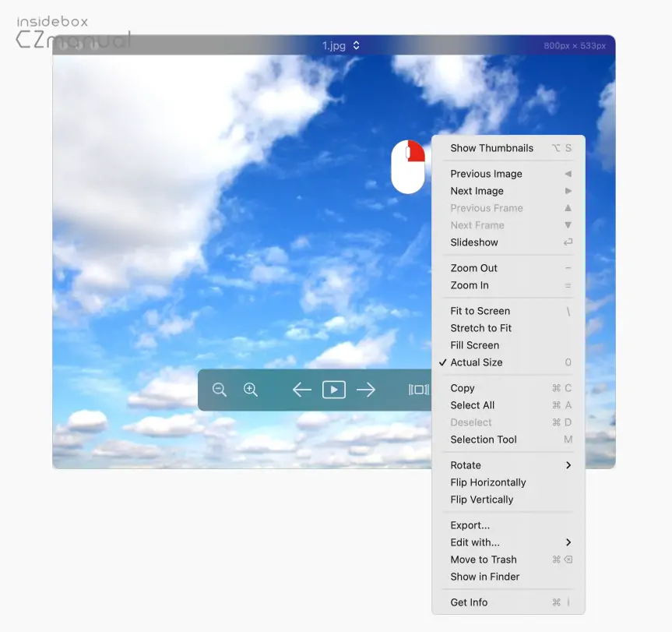Go to previous image with left arrow
This screenshot has height=632, width=672.
click(x=301, y=390)
